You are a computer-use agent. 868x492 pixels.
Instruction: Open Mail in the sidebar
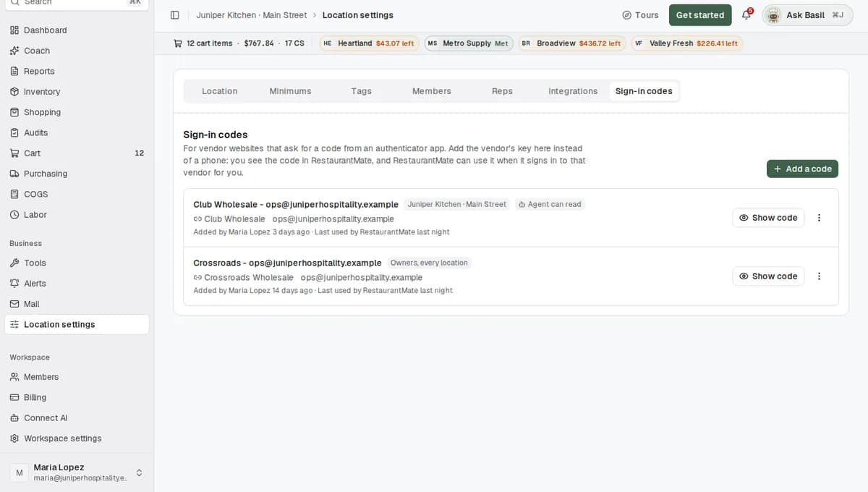(x=77, y=304)
